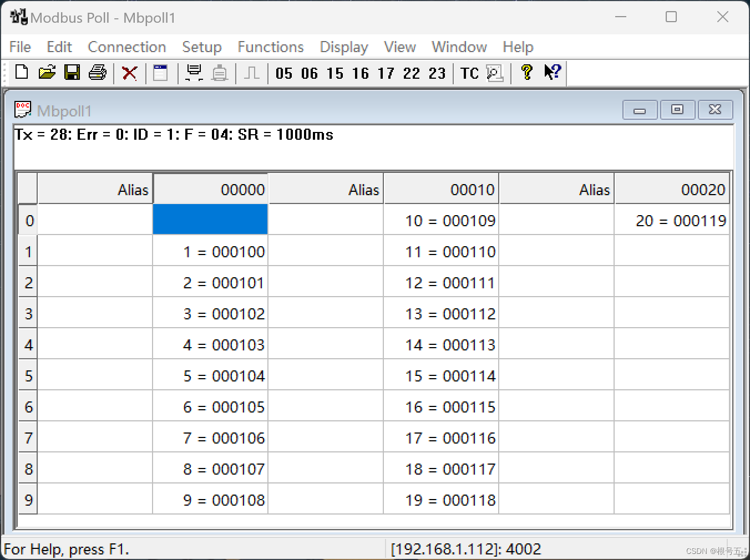Select the highlighted blue cell in row 0

coord(210,220)
